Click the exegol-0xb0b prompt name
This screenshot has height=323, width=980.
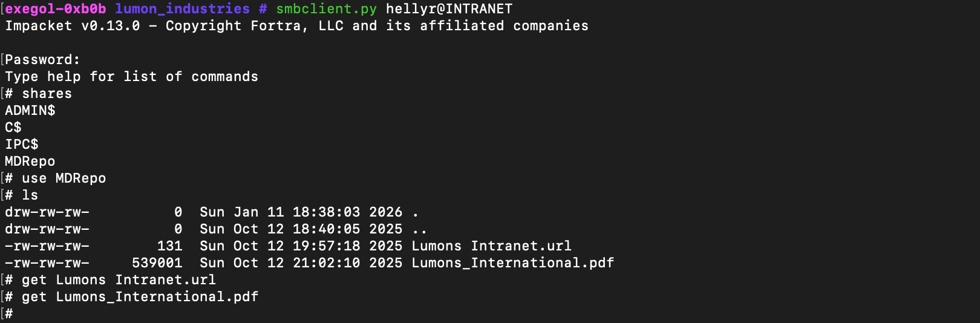(x=56, y=9)
